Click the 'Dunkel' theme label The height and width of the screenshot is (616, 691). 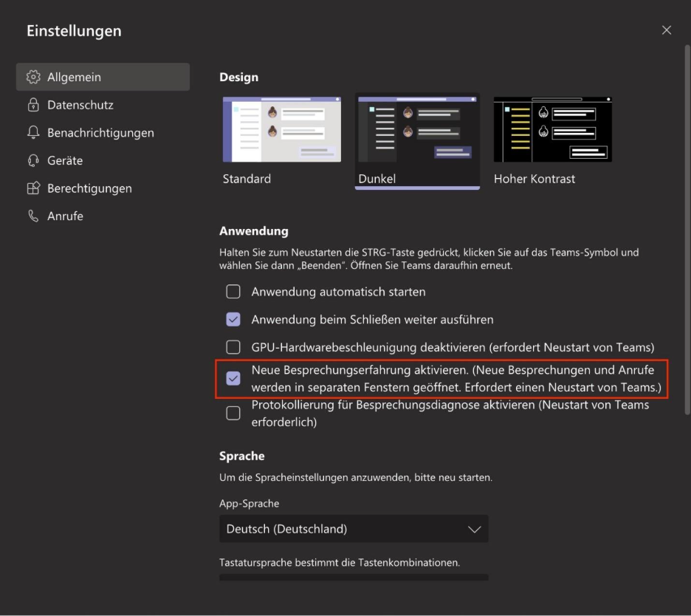point(377,179)
